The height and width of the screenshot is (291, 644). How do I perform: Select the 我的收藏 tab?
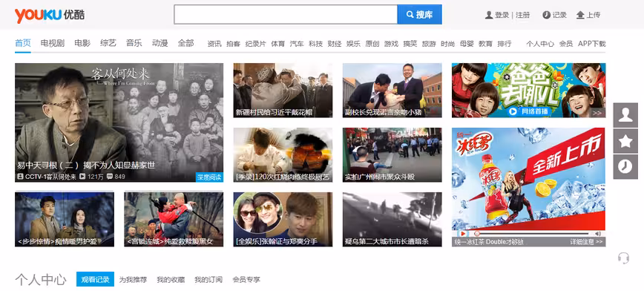171,280
